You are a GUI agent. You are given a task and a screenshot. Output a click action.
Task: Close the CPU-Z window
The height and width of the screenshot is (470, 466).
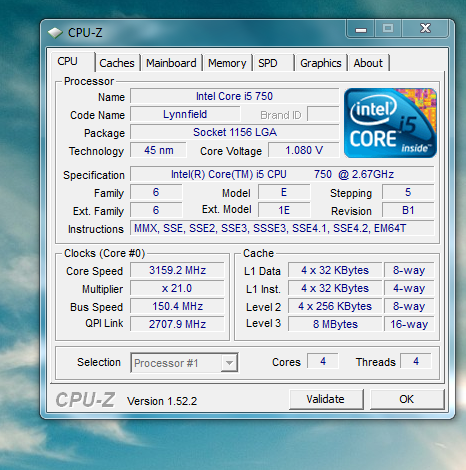tap(426, 29)
